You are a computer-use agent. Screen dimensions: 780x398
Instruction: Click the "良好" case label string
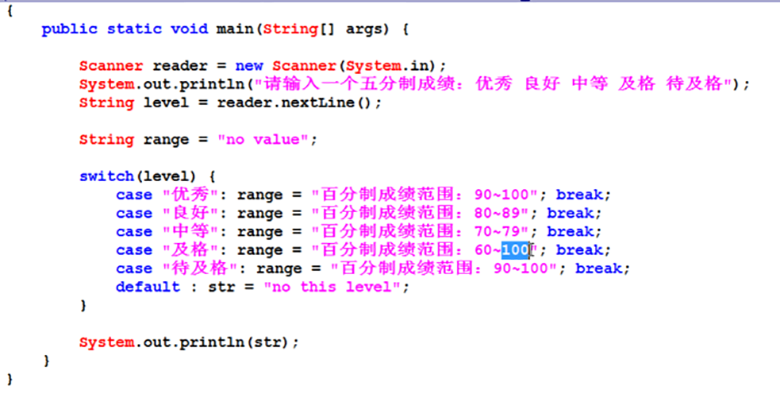coord(190,212)
